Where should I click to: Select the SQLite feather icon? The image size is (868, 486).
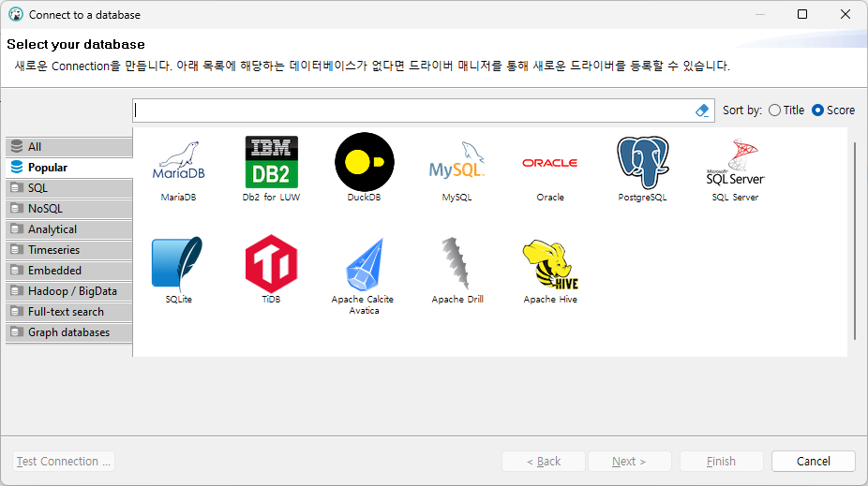pyautogui.click(x=178, y=264)
